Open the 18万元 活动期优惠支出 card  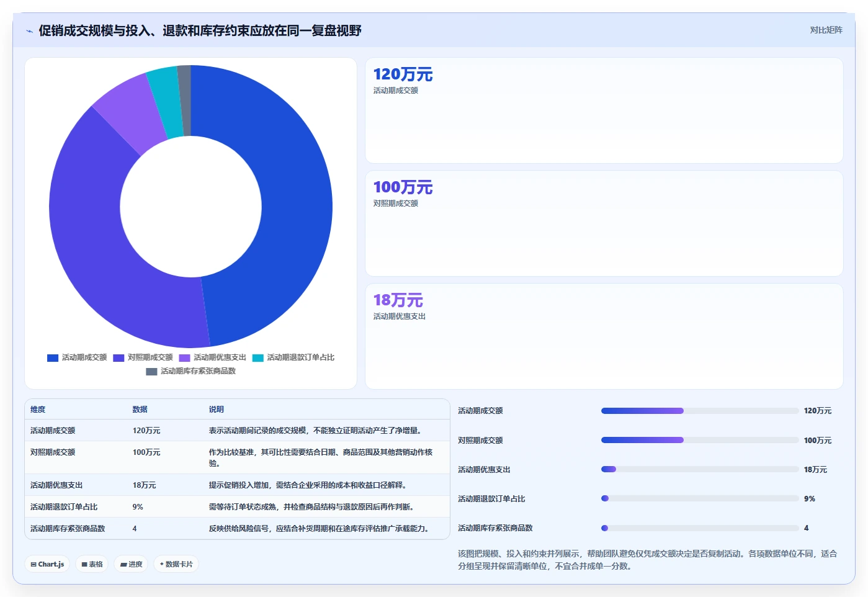tap(604, 336)
